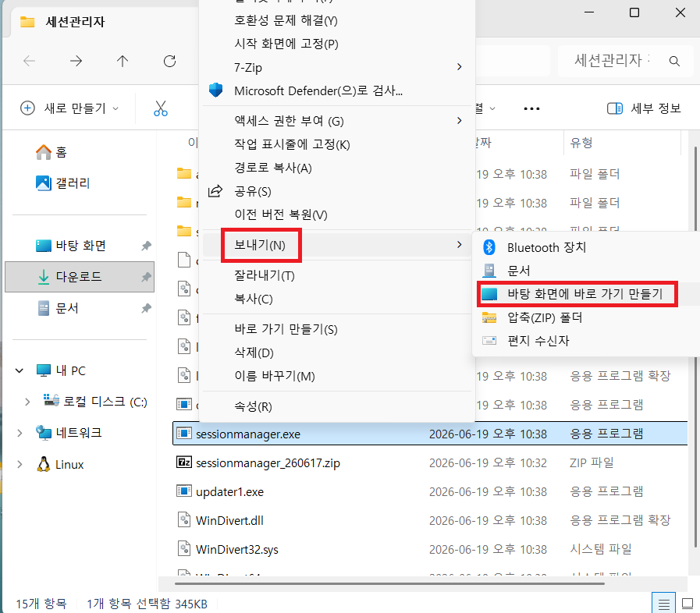Send to Bluetooth 장치

[x=585, y=247]
